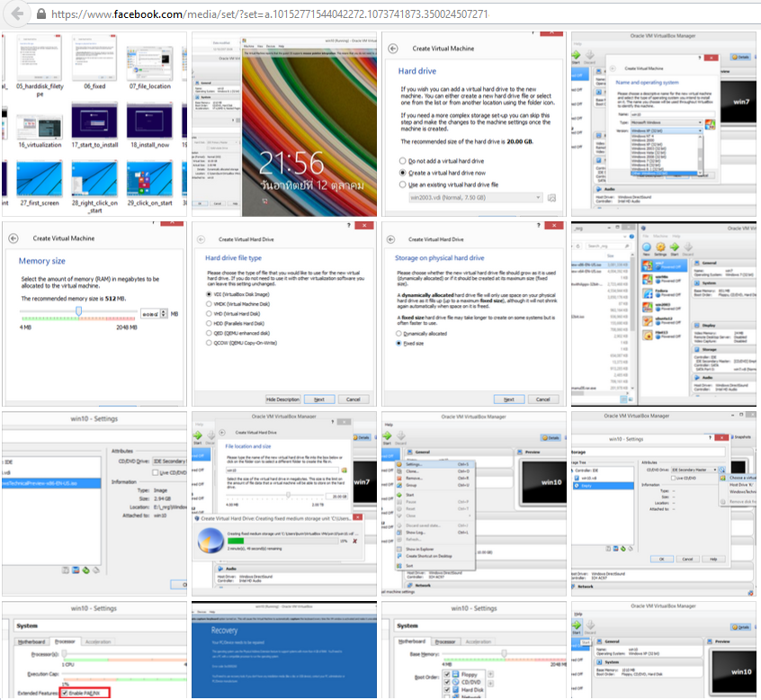Click the Memory size slider handle
Image resolution: width=761 pixels, height=700 pixels.
pos(78,310)
